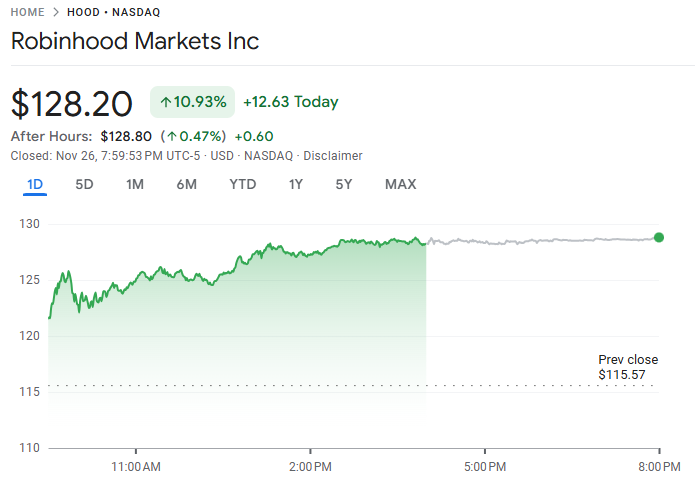Click the after-hours 0.47% up arrow
This screenshot has height=484, width=695.
point(172,137)
